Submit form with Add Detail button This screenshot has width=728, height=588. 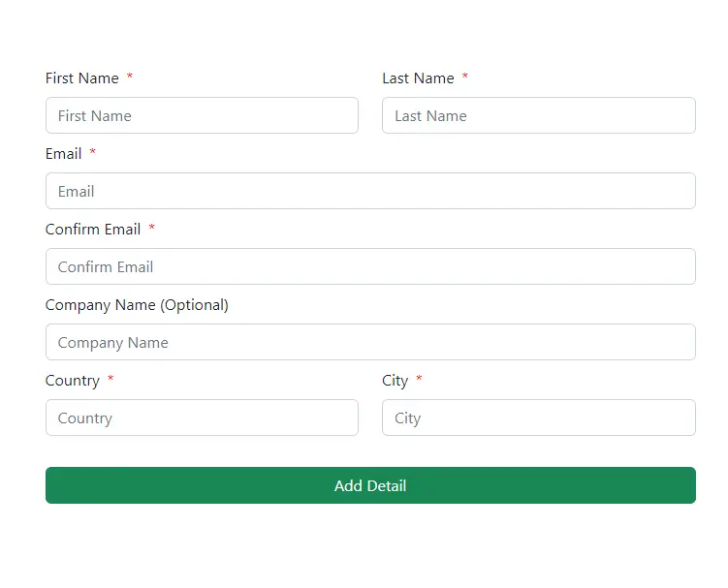click(x=370, y=485)
